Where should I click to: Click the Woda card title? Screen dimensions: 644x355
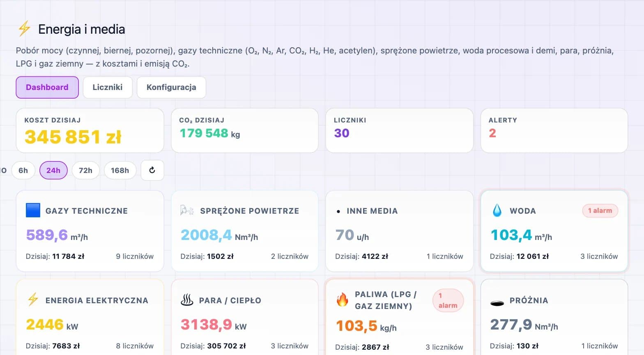(x=523, y=211)
